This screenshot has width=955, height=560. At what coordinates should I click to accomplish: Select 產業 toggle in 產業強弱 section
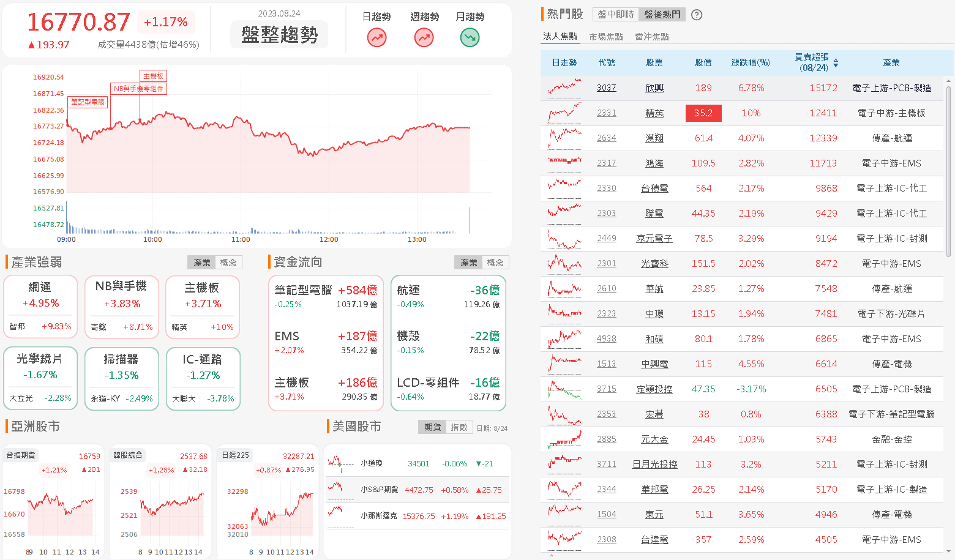tap(202, 263)
